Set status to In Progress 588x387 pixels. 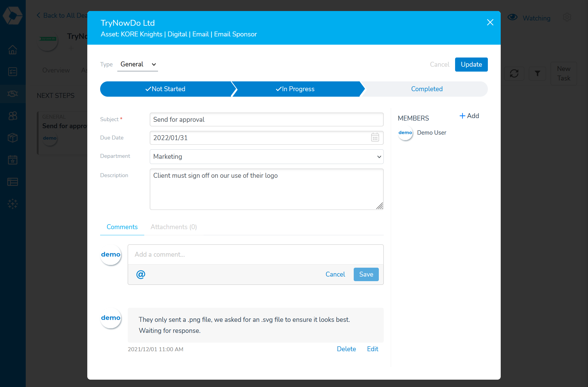tap(296, 89)
